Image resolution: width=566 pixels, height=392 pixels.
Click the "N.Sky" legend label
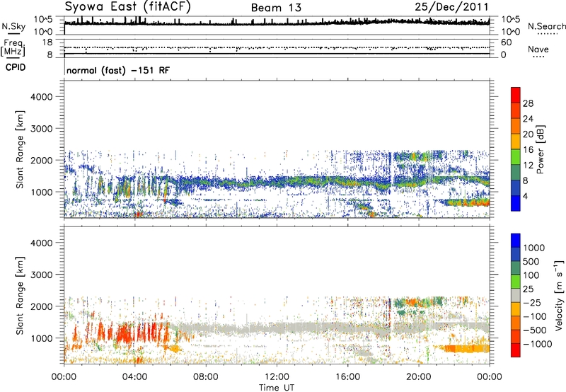point(13,26)
